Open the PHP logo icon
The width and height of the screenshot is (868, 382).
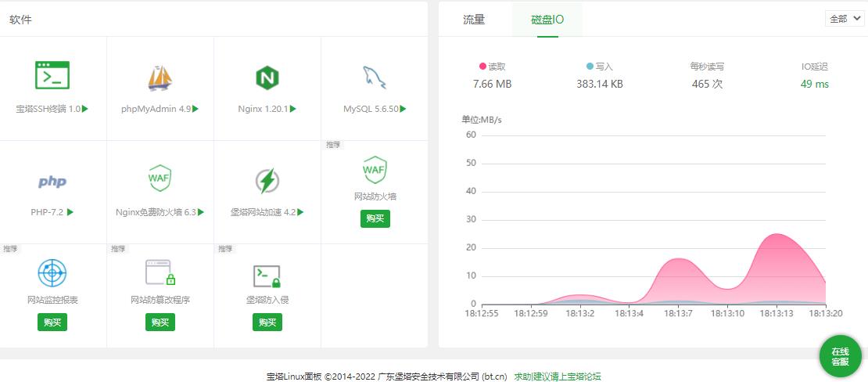pos(52,182)
